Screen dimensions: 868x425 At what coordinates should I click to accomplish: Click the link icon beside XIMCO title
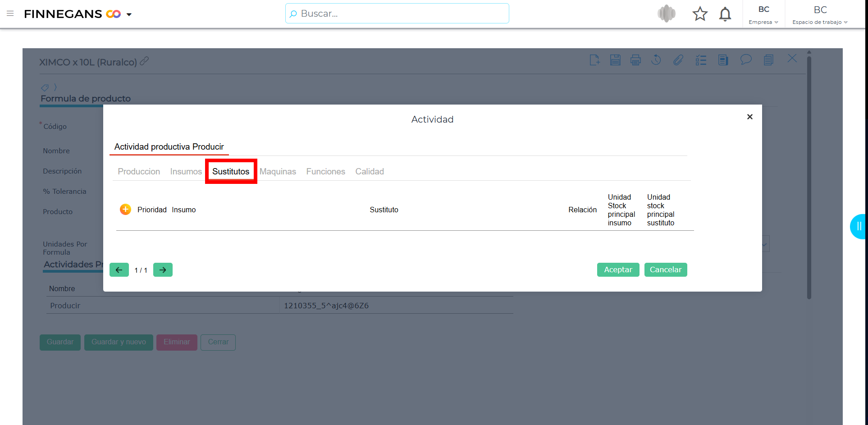[x=144, y=61]
